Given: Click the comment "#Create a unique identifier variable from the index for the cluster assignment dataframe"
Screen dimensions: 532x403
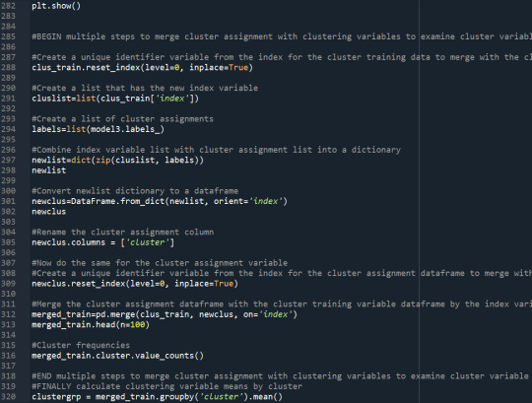Looking at the screenshot, I should [248, 273].
